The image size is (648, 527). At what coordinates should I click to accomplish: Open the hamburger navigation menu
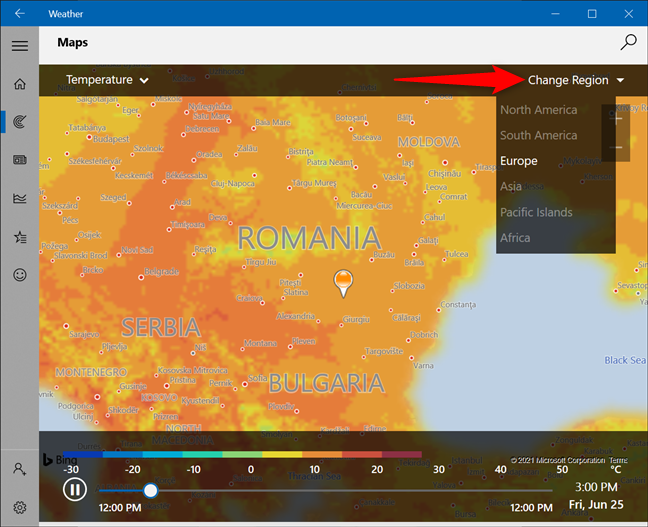[x=19, y=45]
